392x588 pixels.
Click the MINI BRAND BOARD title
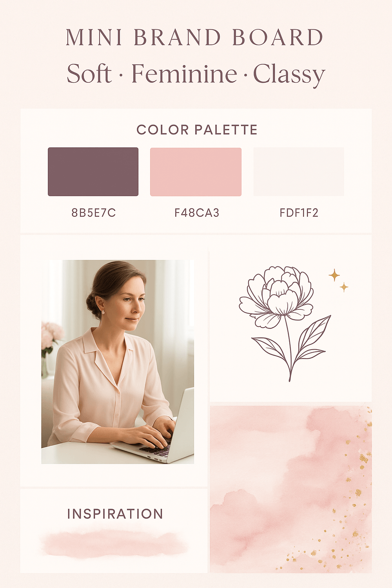click(x=194, y=38)
